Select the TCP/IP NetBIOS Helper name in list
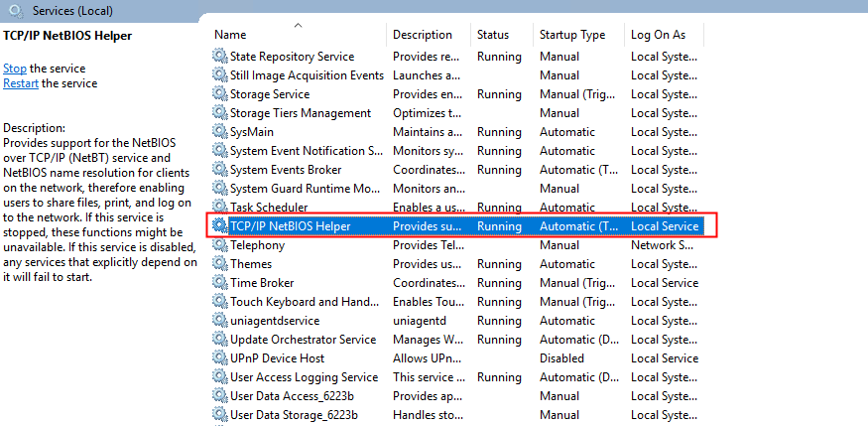868x426 pixels. (x=290, y=226)
